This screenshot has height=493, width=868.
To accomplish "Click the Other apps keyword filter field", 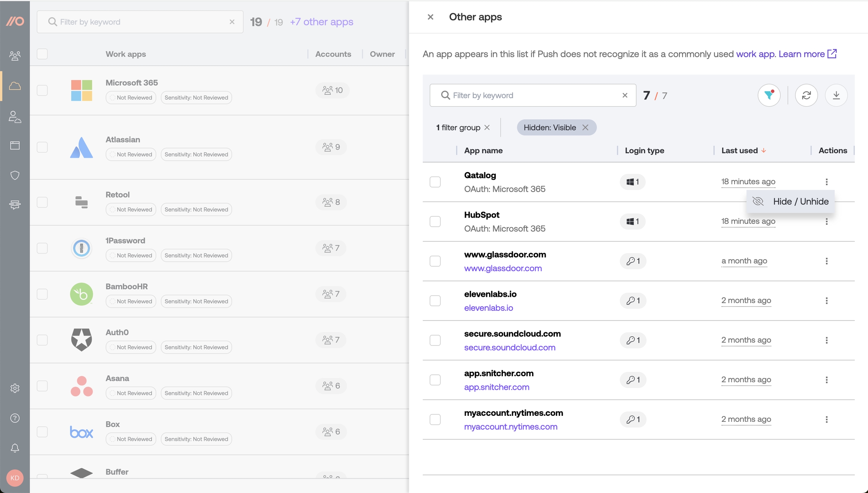I will point(531,95).
